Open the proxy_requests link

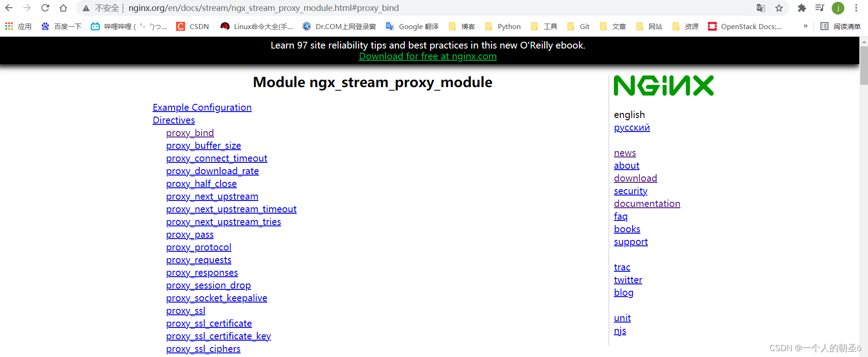pos(199,260)
